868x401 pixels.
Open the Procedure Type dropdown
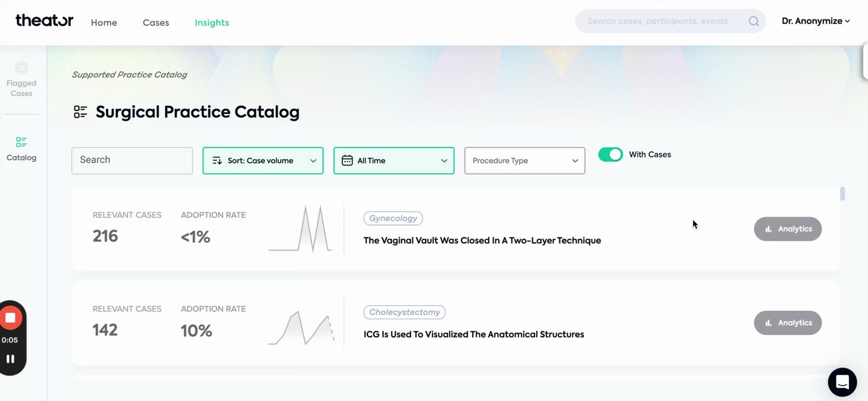524,160
